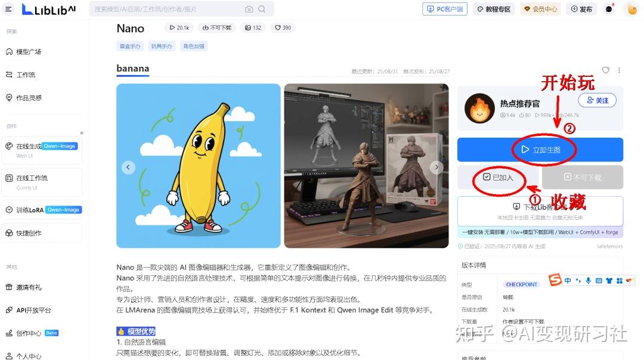Click the 盲盒手办 tag
The image size is (644, 360).
pyautogui.click(x=130, y=46)
